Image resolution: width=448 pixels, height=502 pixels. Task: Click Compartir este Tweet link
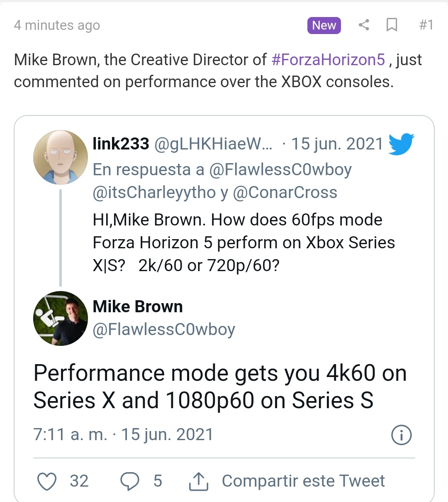(303, 481)
